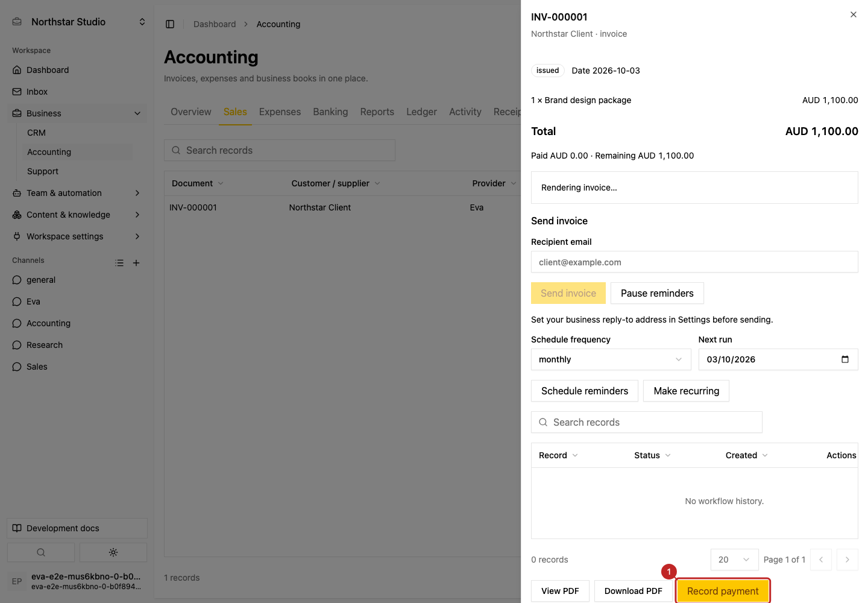Toggle theme with the sun icon
Image resolution: width=868 pixels, height=603 pixels.
[x=113, y=552]
